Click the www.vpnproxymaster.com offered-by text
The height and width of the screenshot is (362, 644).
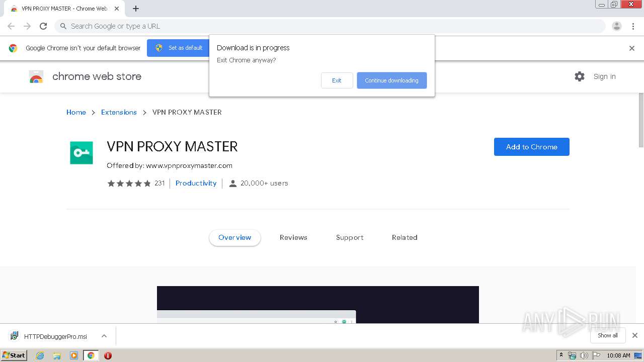(x=189, y=165)
